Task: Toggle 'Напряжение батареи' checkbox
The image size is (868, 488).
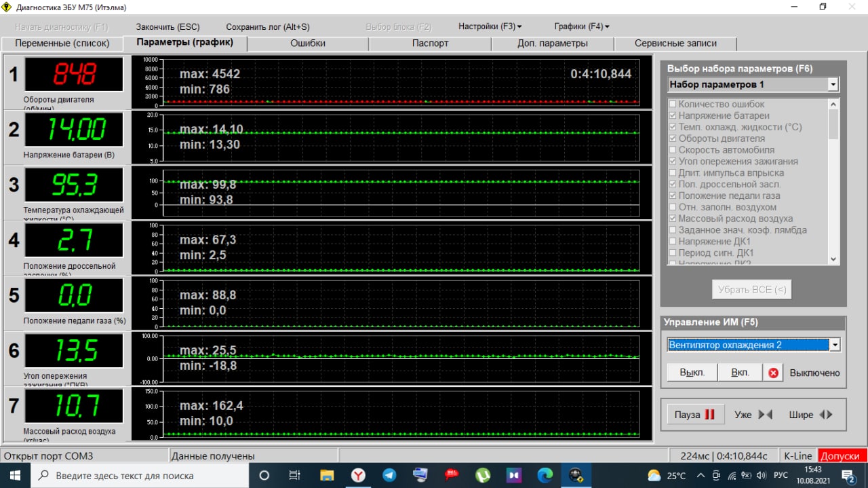Action: click(673, 116)
